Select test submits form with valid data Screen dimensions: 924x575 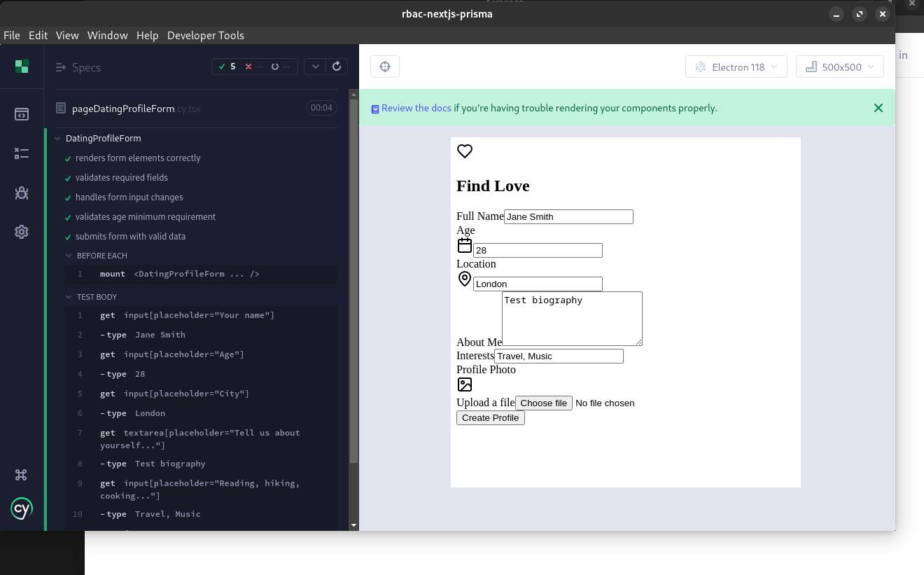click(x=131, y=237)
